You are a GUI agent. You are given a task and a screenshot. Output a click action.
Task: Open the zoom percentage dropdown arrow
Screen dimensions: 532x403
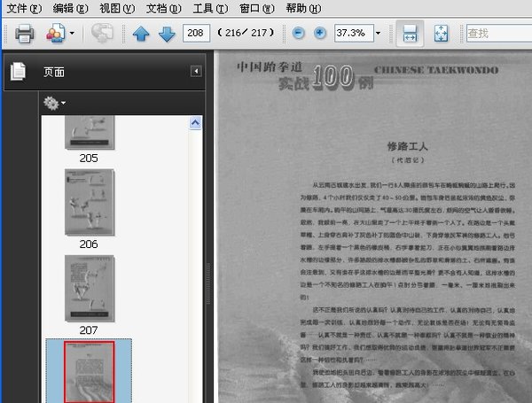pyautogui.click(x=379, y=34)
